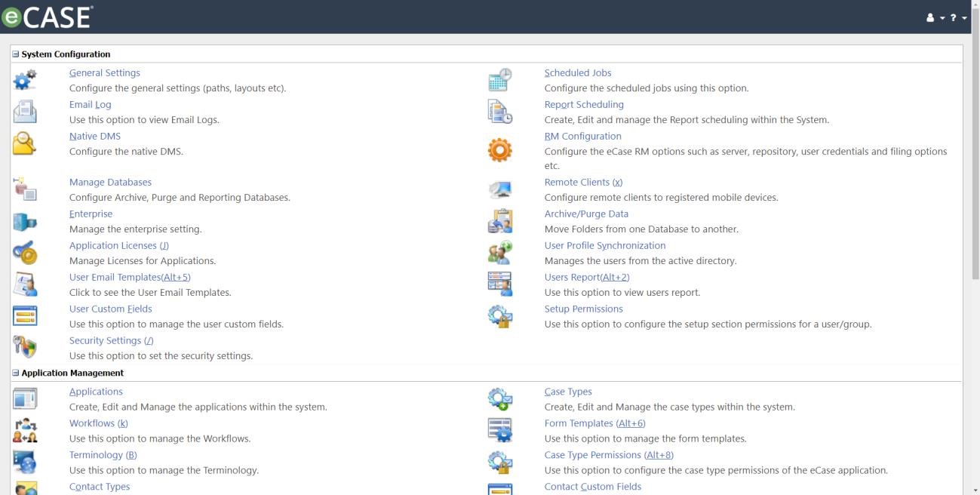Click the Setup Permissions gear icon
Screen dimensions: 980x495
[x=500, y=316]
